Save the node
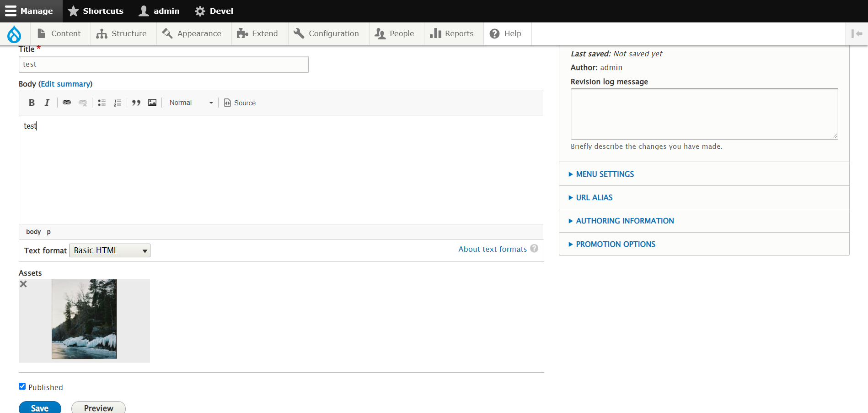 click(x=40, y=408)
